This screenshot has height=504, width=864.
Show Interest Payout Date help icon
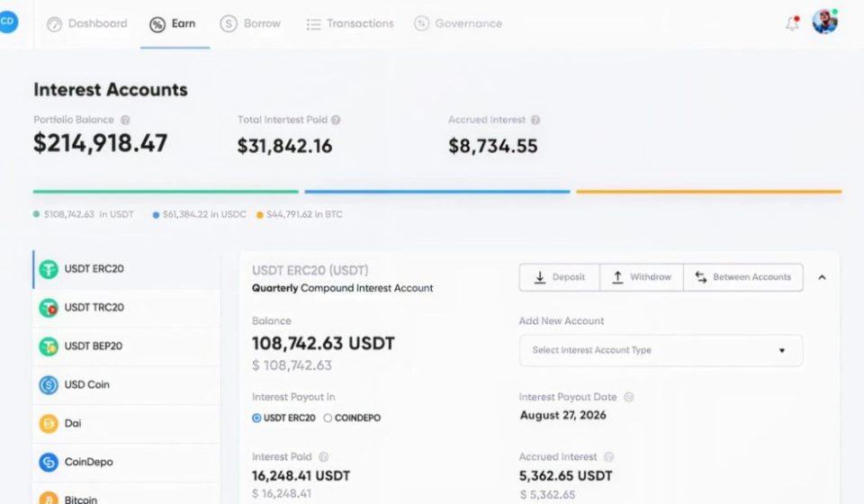629,397
